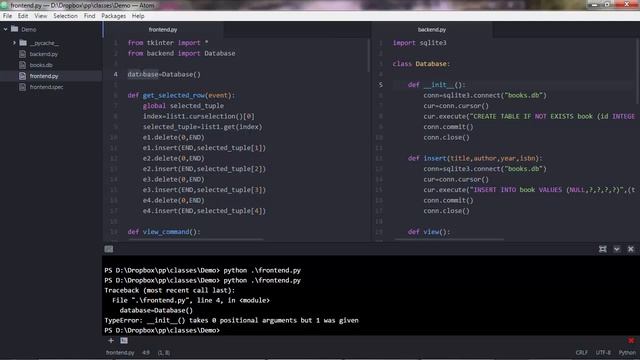The width and height of the screenshot is (640, 360).
Task: Click 'import sqlite3' line in backend.py
Action: click(x=420, y=43)
